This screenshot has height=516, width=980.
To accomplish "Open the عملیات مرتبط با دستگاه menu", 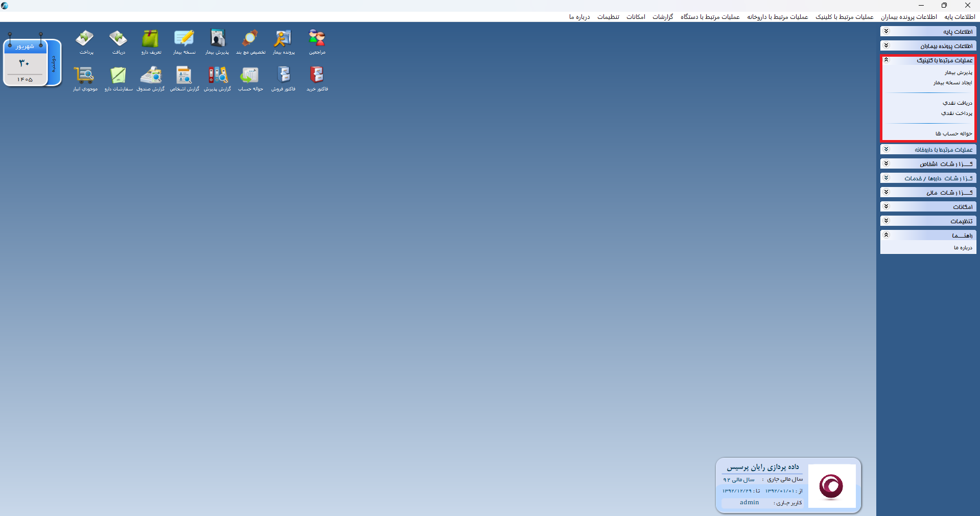I will click(710, 17).
